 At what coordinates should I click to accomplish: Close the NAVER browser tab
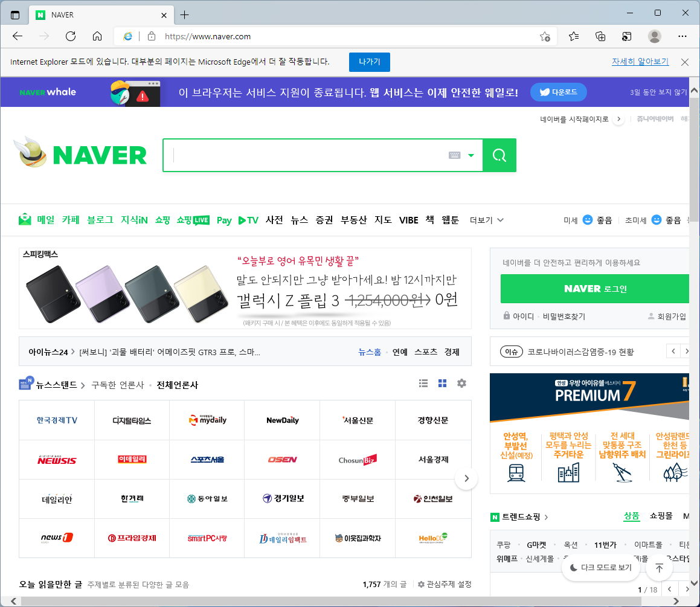pos(164,15)
